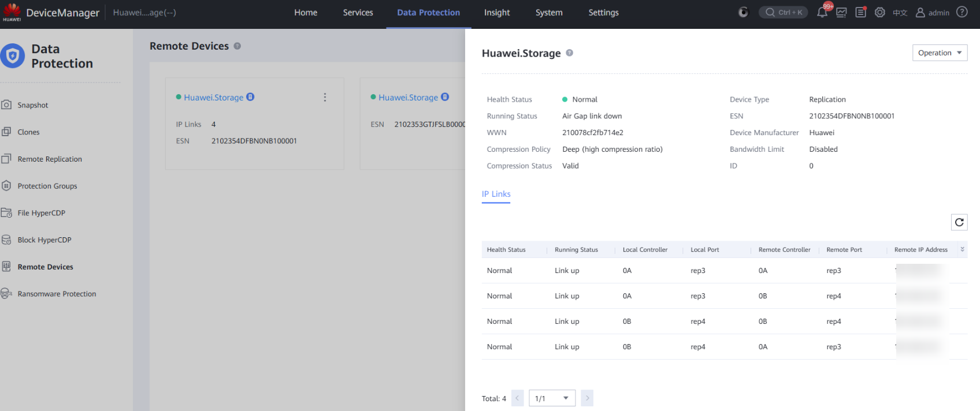Image resolution: width=980 pixels, height=411 pixels.
Task: Switch language with the 中文 icon
Action: (x=900, y=13)
